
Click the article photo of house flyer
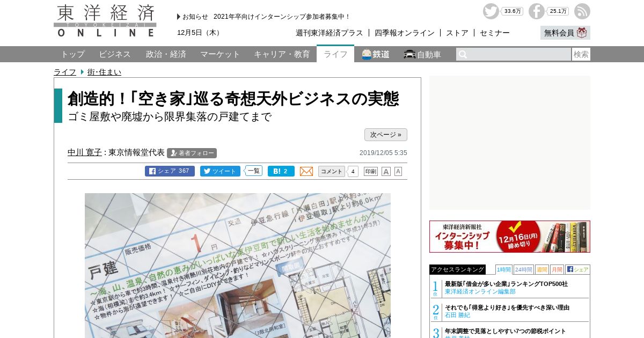click(x=238, y=266)
